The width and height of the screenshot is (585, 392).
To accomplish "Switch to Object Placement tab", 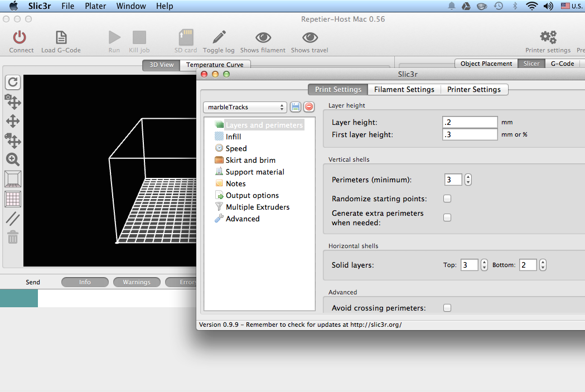I will [486, 64].
